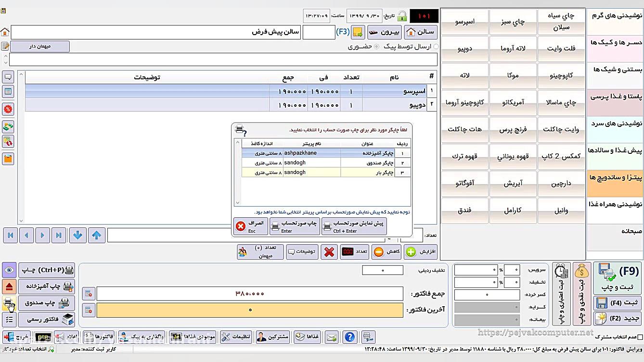Open the پیتزا و ساندویچ ها category
Image resolution: width=644 pixels, height=362 pixels.
coord(615,183)
